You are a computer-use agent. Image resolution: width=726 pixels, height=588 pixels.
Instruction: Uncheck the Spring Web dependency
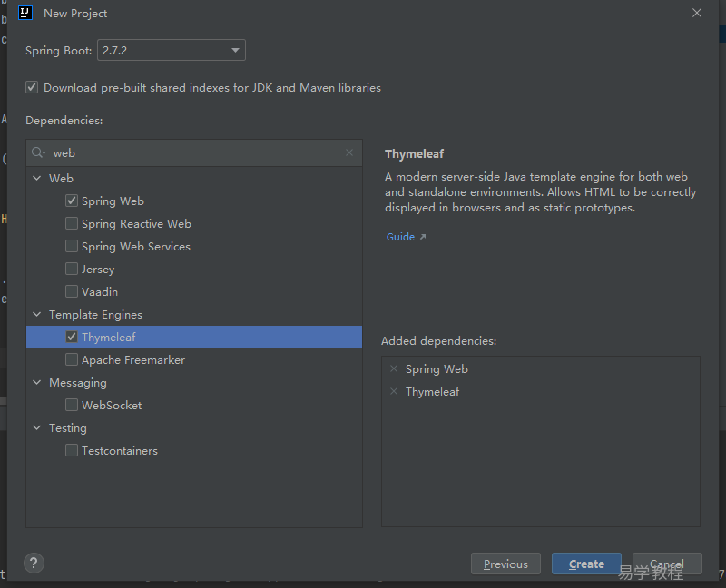72,201
